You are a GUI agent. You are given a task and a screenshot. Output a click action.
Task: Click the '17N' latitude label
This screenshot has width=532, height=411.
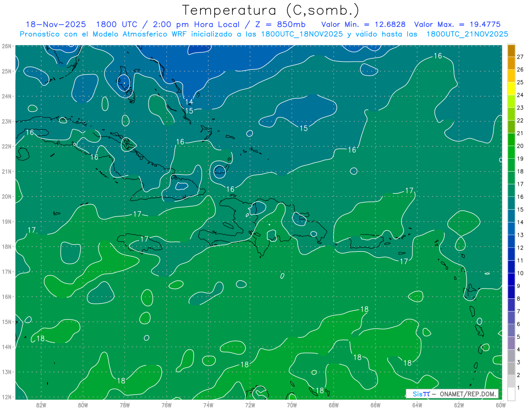[7, 272]
